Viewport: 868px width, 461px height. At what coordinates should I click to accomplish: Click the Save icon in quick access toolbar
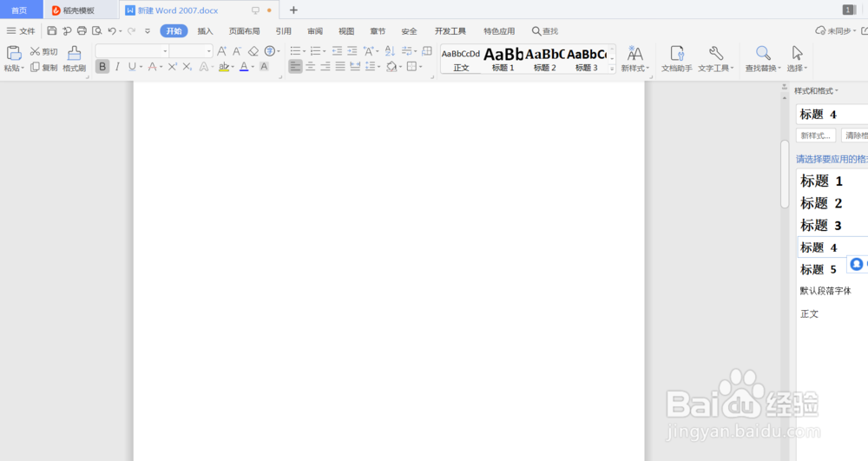point(51,31)
